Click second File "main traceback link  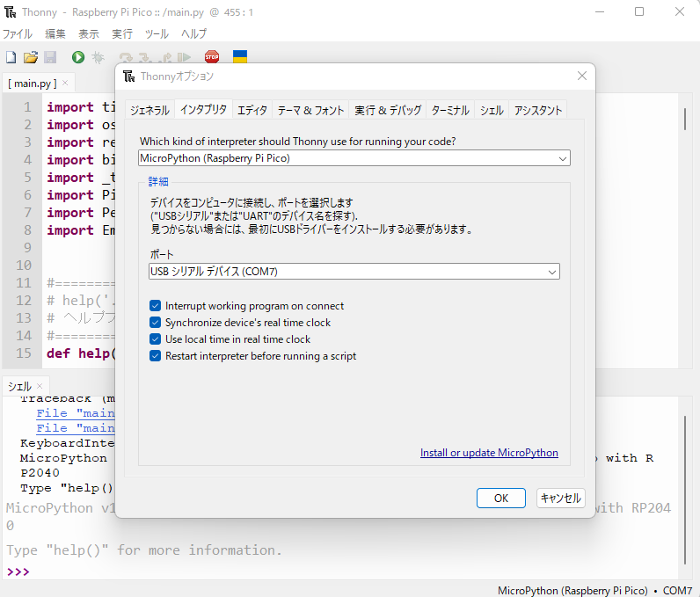point(76,428)
